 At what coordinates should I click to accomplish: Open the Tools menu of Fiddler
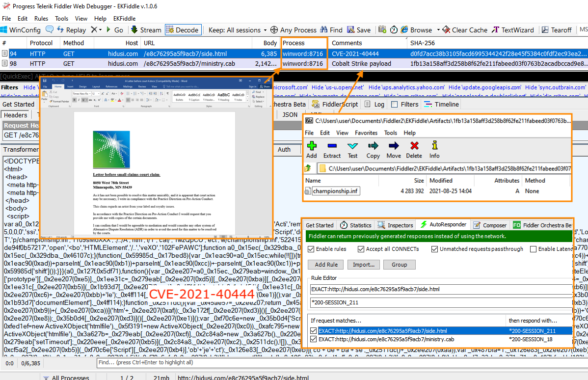(61, 18)
